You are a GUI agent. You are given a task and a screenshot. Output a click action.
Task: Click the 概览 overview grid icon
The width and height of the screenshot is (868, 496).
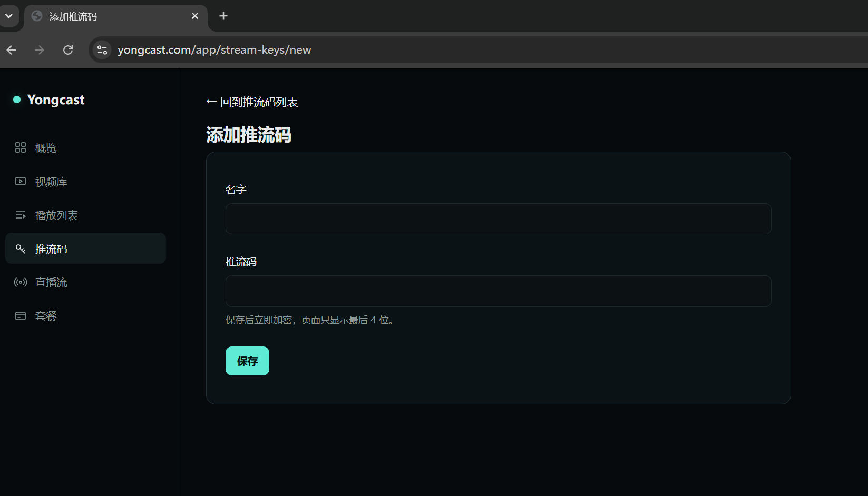pyautogui.click(x=21, y=147)
